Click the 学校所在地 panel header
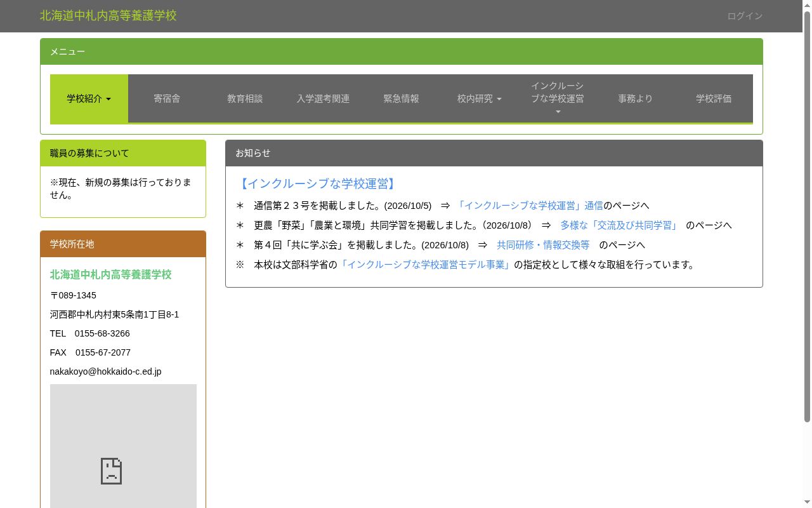812x508 pixels. coord(123,244)
